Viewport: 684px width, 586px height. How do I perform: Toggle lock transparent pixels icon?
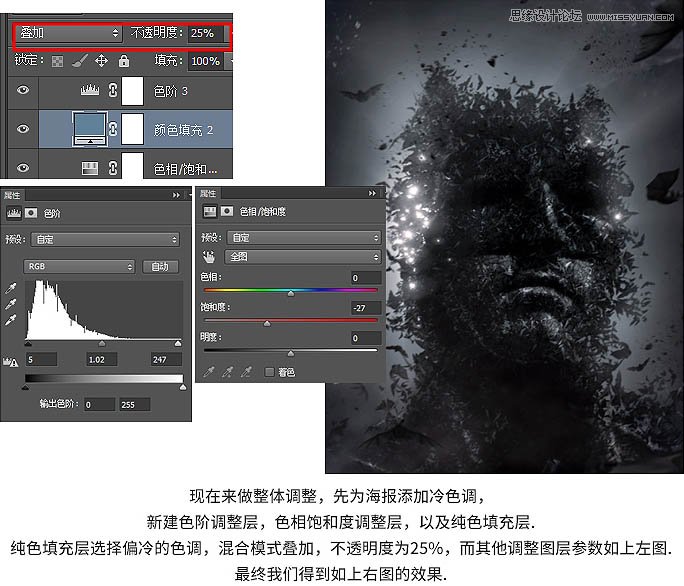(x=58, y=61)
